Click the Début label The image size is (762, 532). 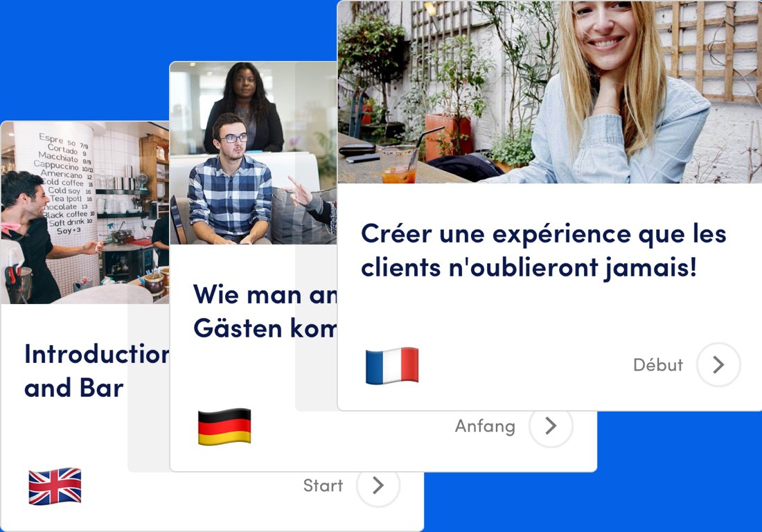(x=658, y=365)
